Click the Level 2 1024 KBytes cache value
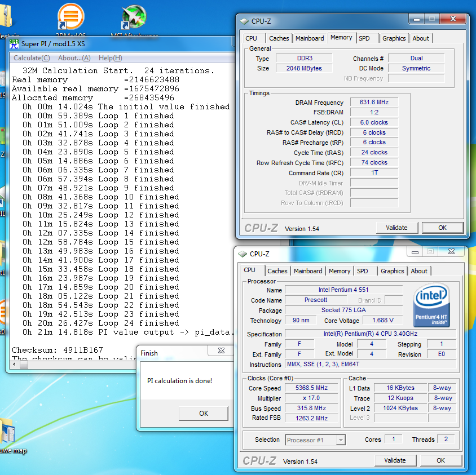This screenshot has height=475, width=476. coord(400,409)
